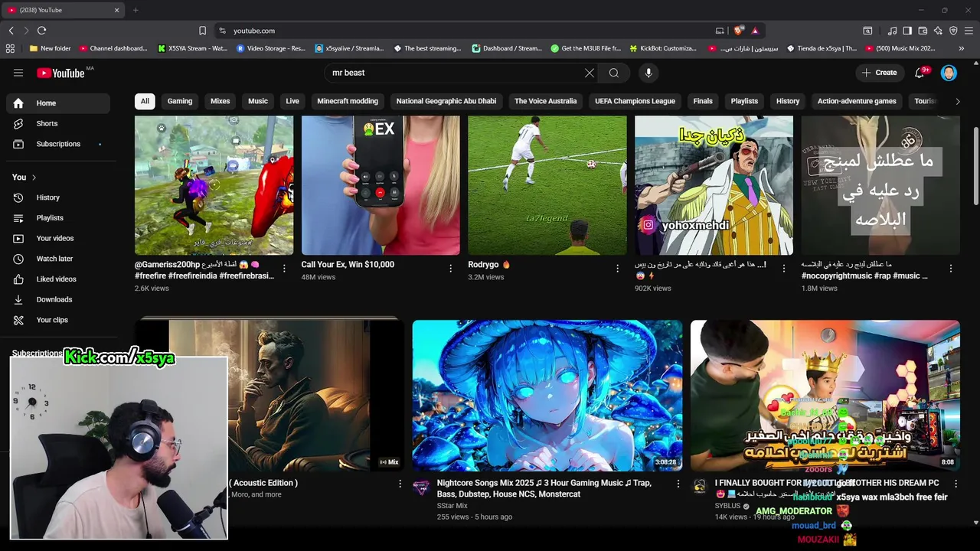This screenshot has height=551, width=980.
Task: Open a new browser tab
Action: point(136,10)
